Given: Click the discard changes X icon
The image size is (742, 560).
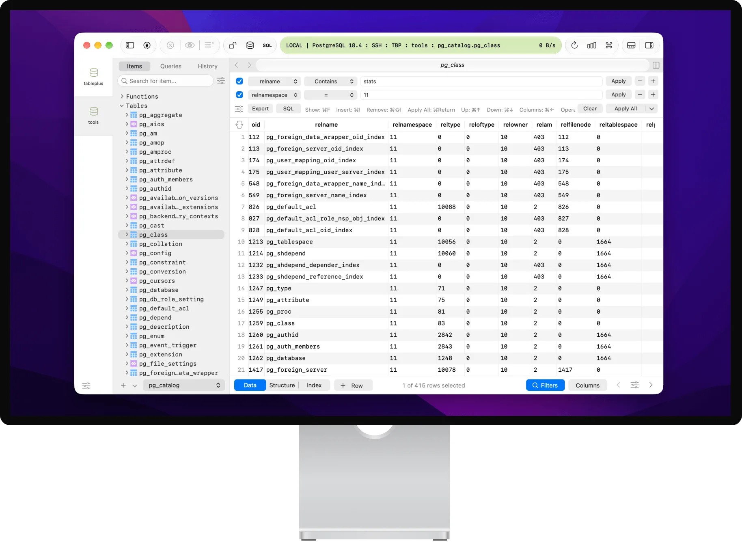Looking at the screenshot, I should pyautogui.click(x=170, y=45).
